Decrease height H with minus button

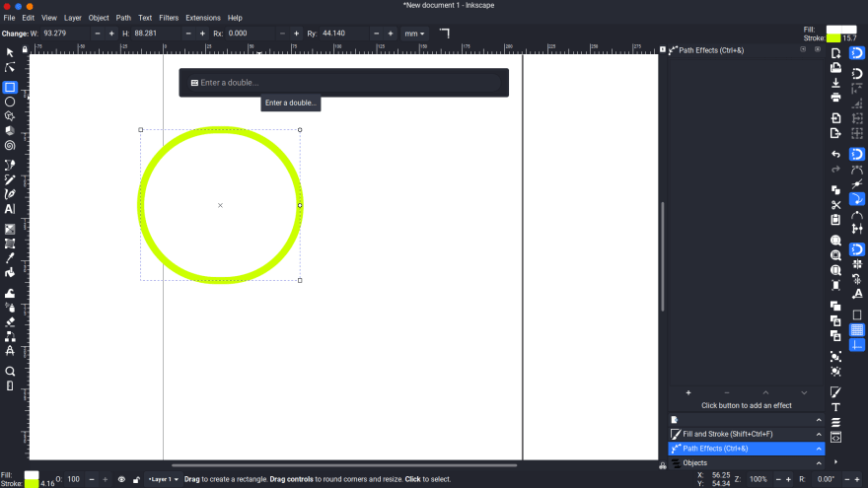188,34
